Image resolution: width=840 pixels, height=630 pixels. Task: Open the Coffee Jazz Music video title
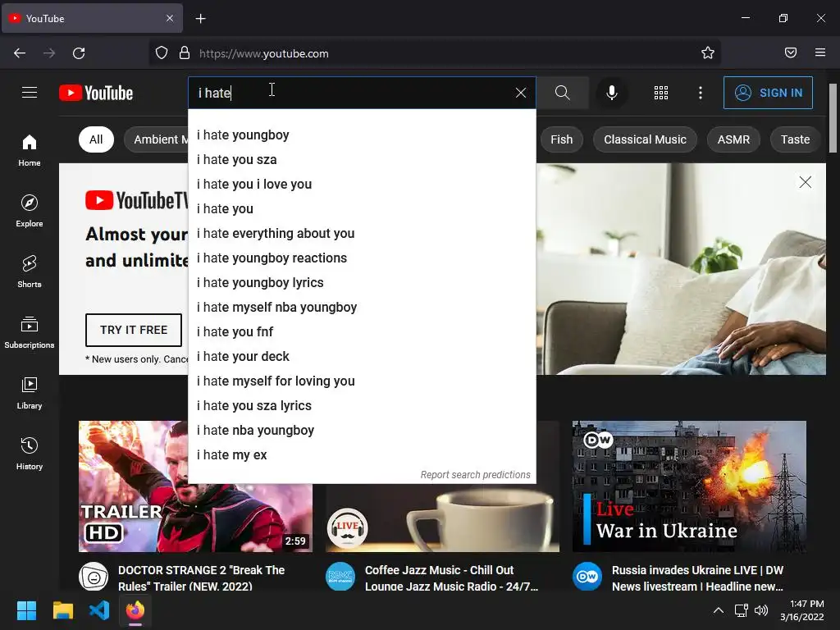click(451, 578)
